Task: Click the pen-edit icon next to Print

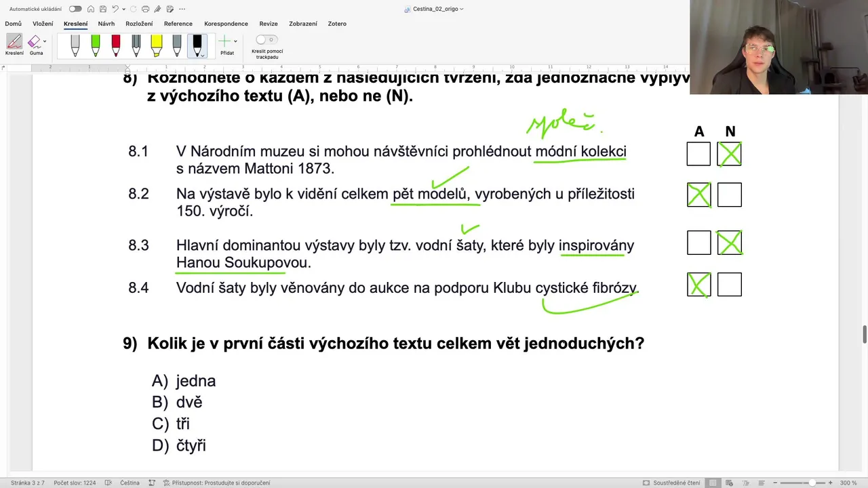Action: coord(157,9)
